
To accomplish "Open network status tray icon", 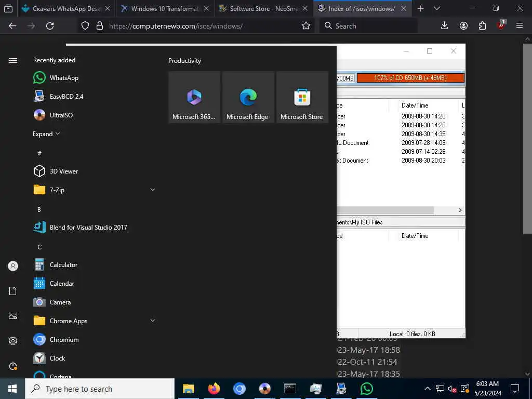I will (440, 389).
